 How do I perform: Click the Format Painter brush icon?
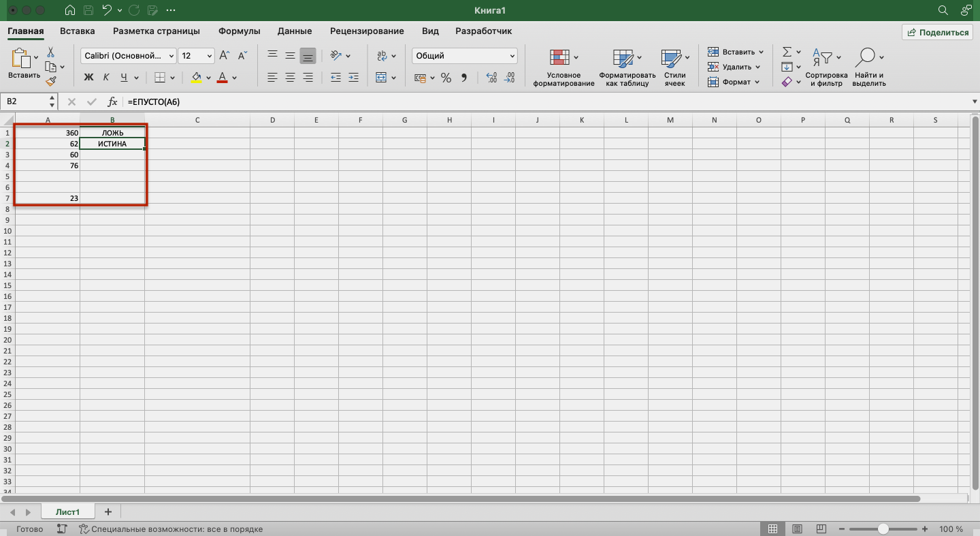point(51,82)
